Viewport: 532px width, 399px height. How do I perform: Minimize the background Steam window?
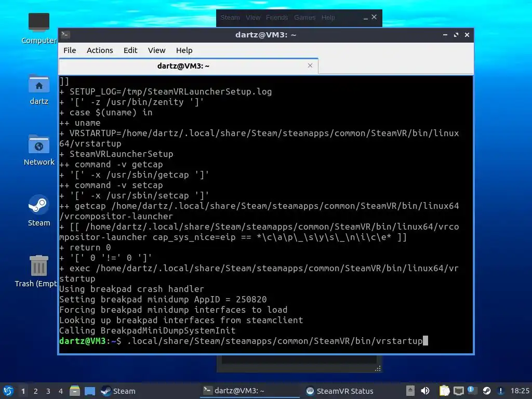click(x=365, y=18)
